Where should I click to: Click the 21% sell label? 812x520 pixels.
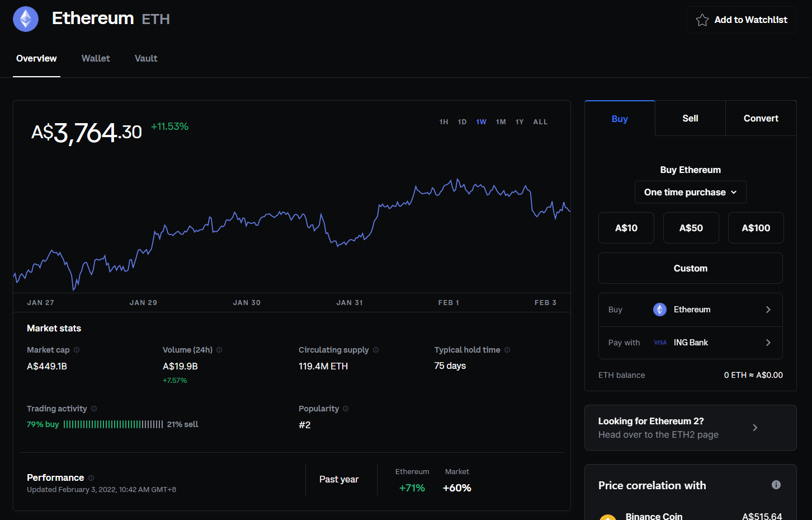(x=183, y=424)
